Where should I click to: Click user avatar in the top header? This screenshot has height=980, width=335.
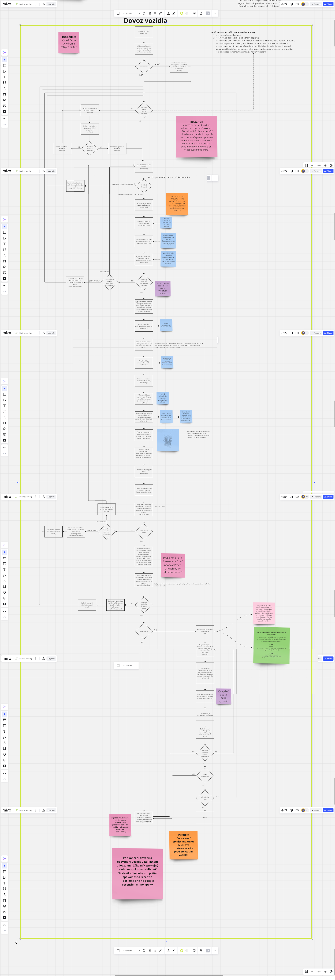pos(303,4)
